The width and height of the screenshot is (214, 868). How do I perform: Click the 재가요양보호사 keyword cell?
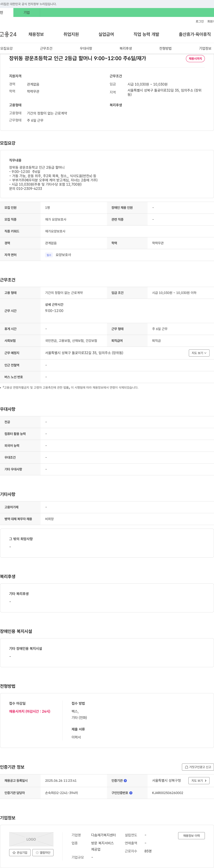(55, 231)
